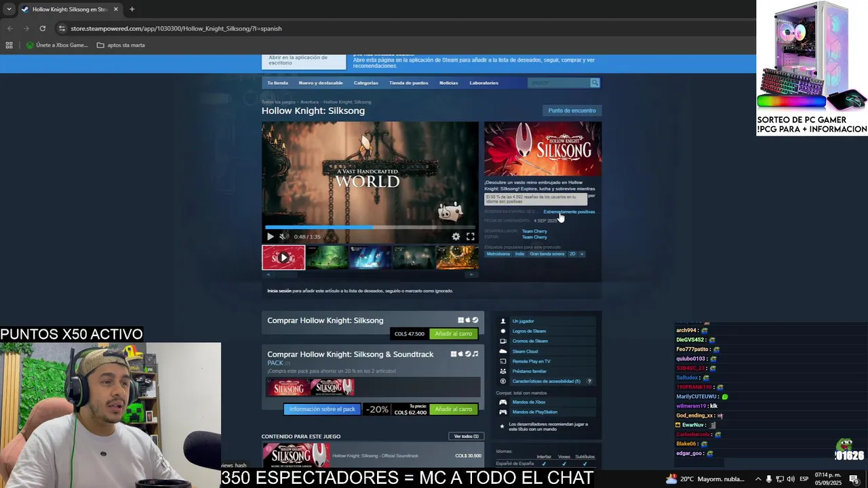This screenshot has height=488, width=868.
Task: Open video player settings gear
Action: click(x=456, y=237)
